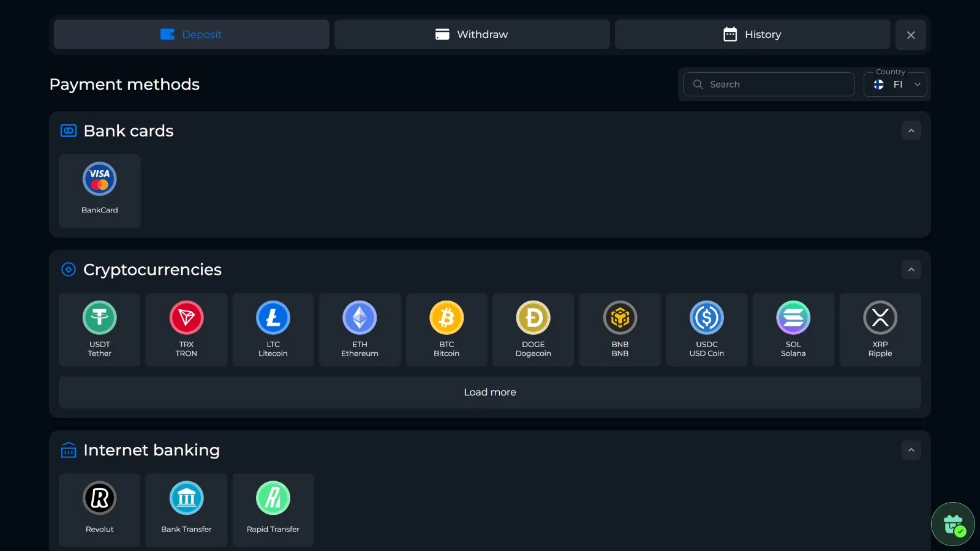Select ETH Ethereum payment icon

360,329
